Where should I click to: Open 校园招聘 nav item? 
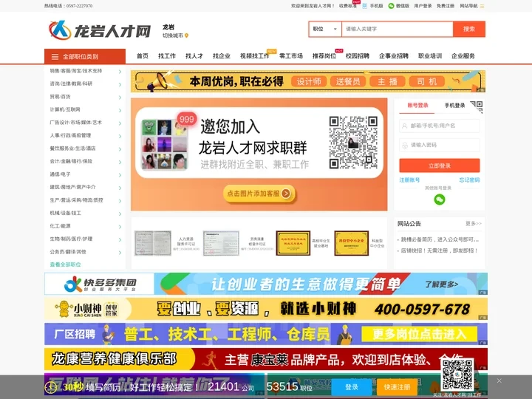click(358, 56)
